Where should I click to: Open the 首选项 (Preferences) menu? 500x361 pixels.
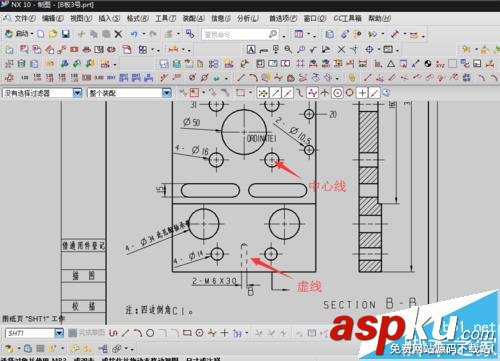coord(283,18)
